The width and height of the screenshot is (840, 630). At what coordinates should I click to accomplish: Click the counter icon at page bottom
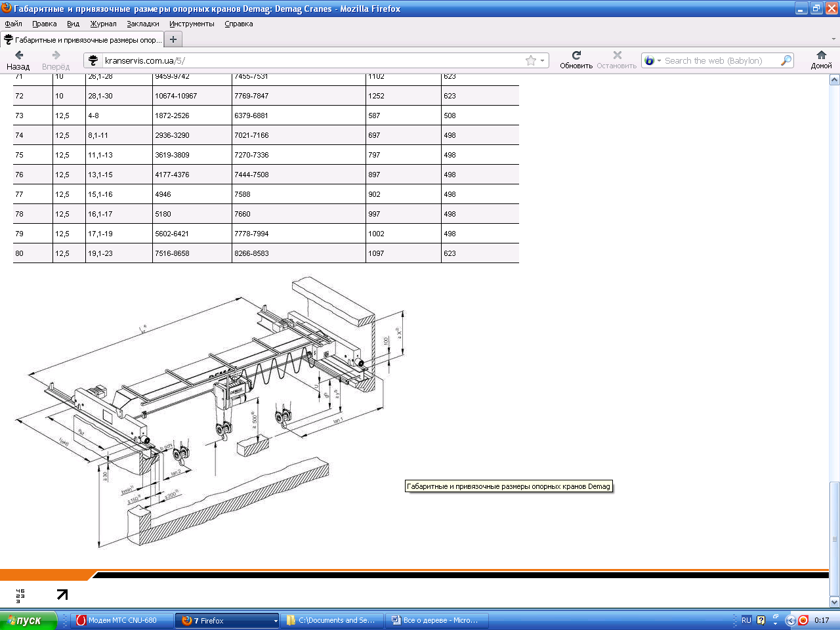tap(20, 595)
